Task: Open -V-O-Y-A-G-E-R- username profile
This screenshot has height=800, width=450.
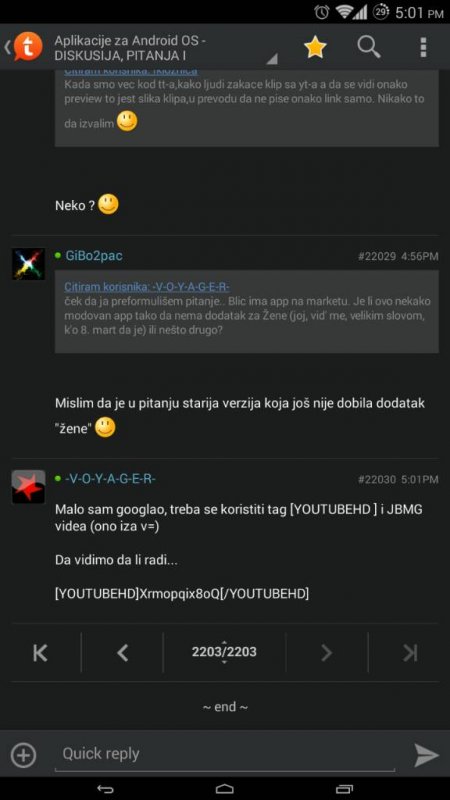Action: pyautogui.click(x=110, y=479)
